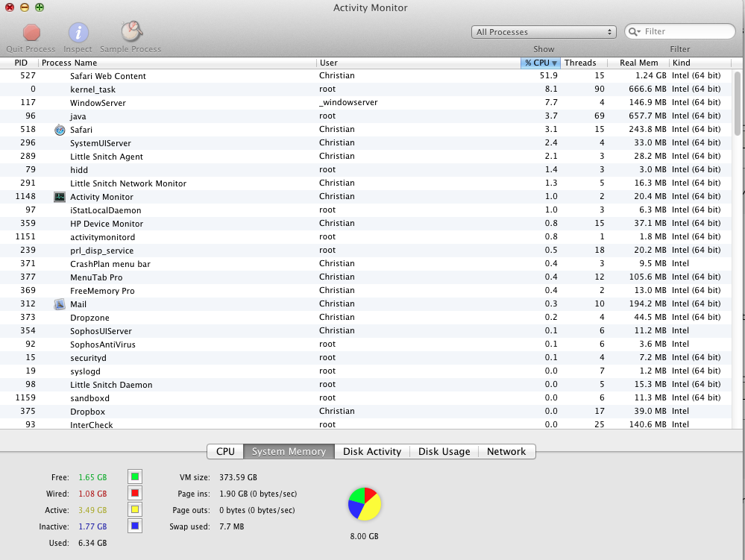Sort by the Kind column header
The height and width of the screenshot is (560, 745).
tap(700, 63)
